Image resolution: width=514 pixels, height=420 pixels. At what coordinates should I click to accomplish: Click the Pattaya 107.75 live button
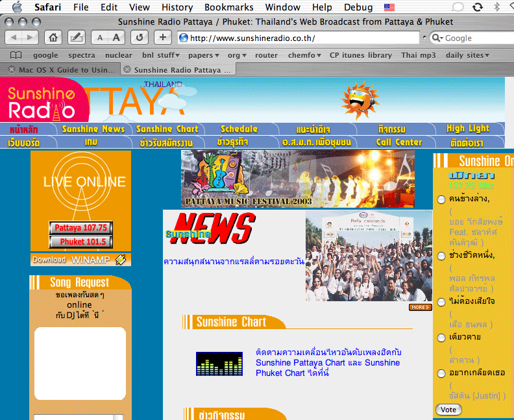tap(81, 228)
